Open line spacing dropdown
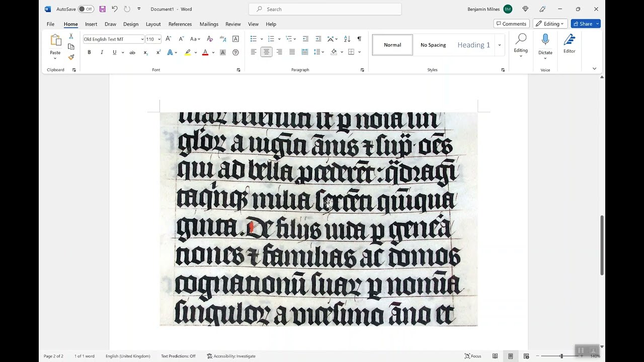Screen dimensions: 644x362 pos(319,52)
